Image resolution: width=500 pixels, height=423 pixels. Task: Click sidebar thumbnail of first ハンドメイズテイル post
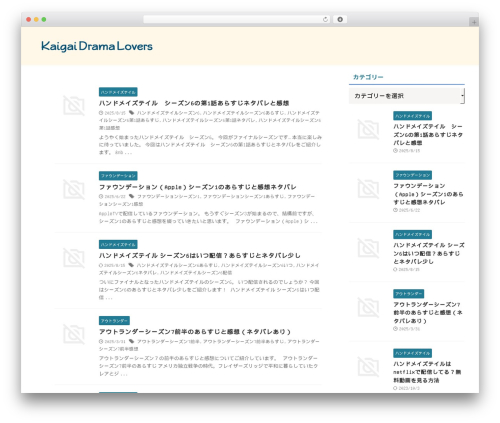tap(368, 129)
